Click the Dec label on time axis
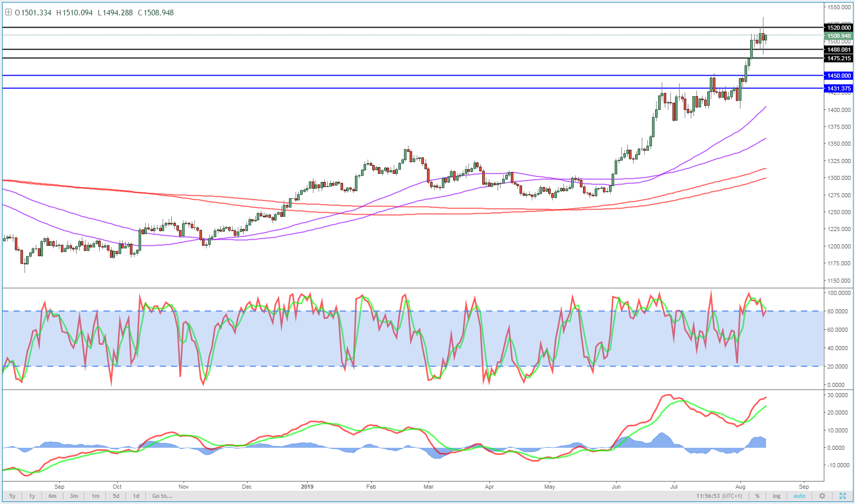Image resolution: width=855 pixels, height=504 pixels. pyautogui.click(x=247, y=487)
